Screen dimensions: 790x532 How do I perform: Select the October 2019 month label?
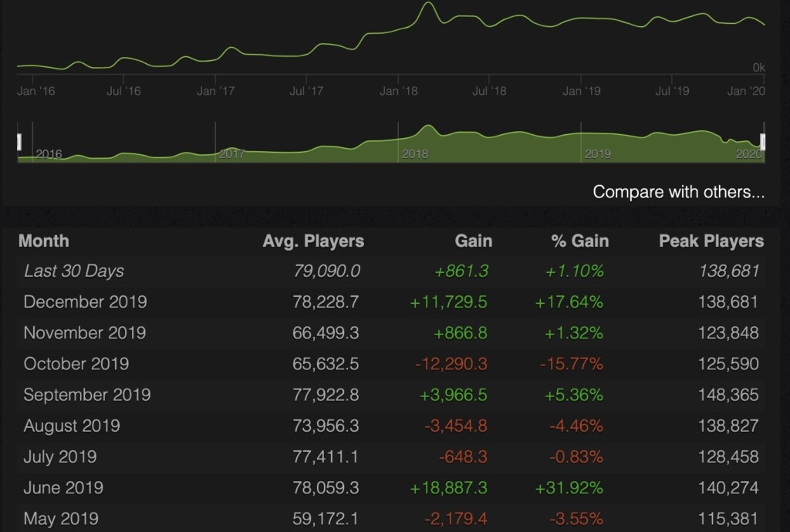tap(76, 363)
